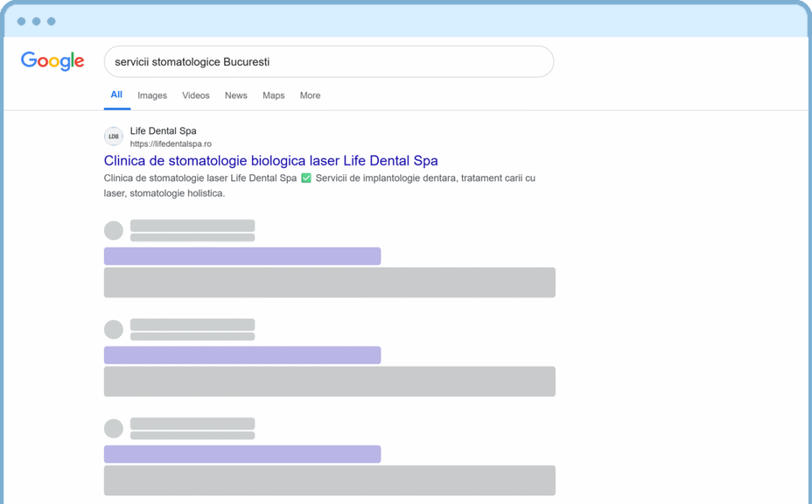Screen dimensions: 812x504
Task: Open the 'Clinica de stomatologie biologica laser' result link
Action: [271, 161]
